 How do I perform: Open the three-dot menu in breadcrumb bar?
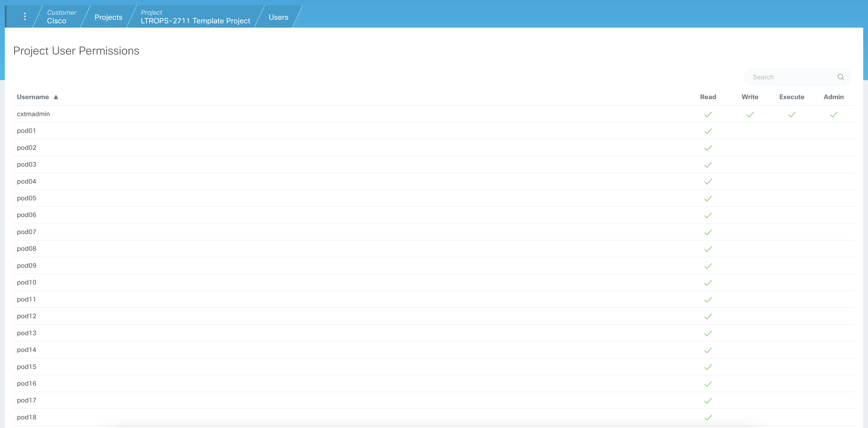(25, 16)
